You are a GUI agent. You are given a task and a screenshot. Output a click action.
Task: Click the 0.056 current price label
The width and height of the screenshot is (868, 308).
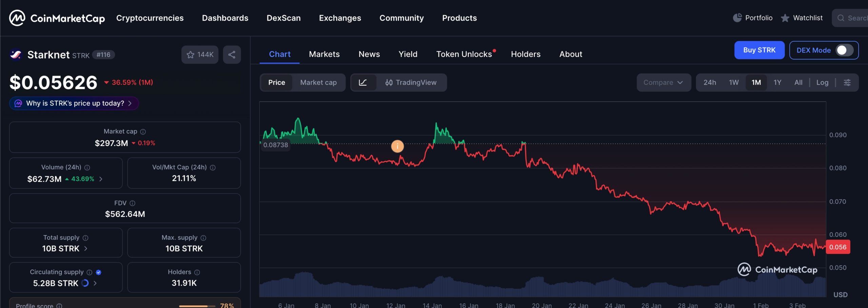pyautogui.click(x=838, y=247)
